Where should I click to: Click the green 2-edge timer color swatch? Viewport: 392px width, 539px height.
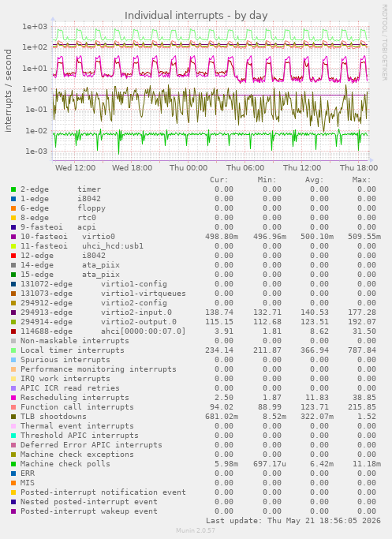click(x=13, y=189)
